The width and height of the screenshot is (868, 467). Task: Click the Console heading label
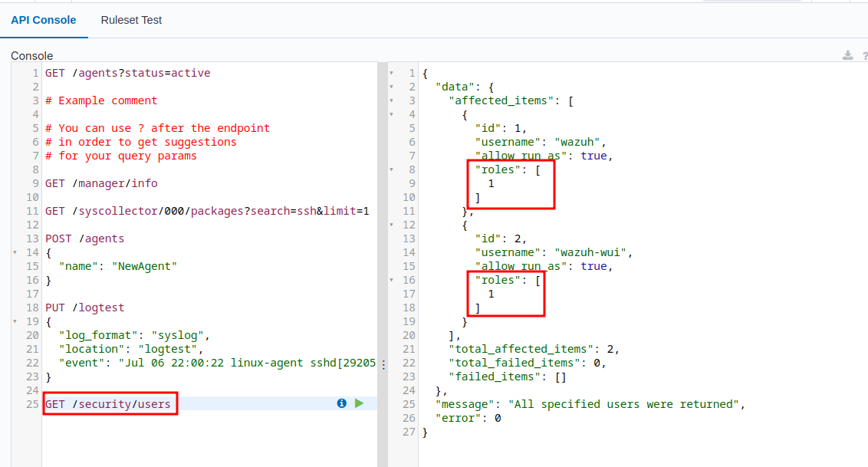click(x=32, y=56)
